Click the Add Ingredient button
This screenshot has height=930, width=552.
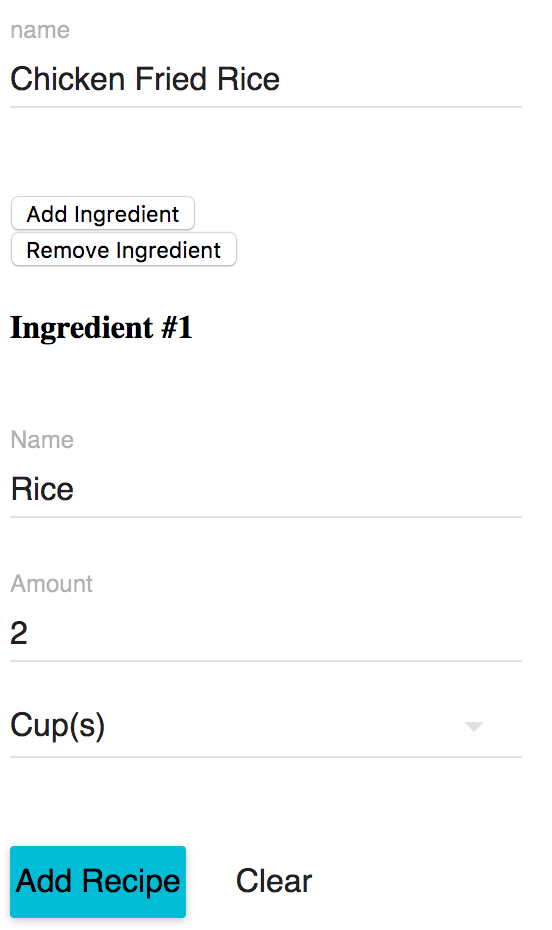point(103,214)
